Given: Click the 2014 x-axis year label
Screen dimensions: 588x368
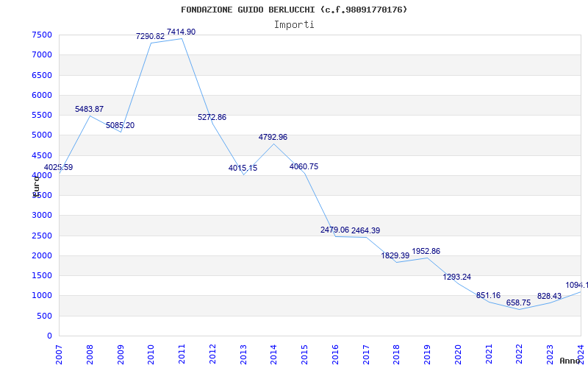Looking at the screenshot, I should (273, 354).
